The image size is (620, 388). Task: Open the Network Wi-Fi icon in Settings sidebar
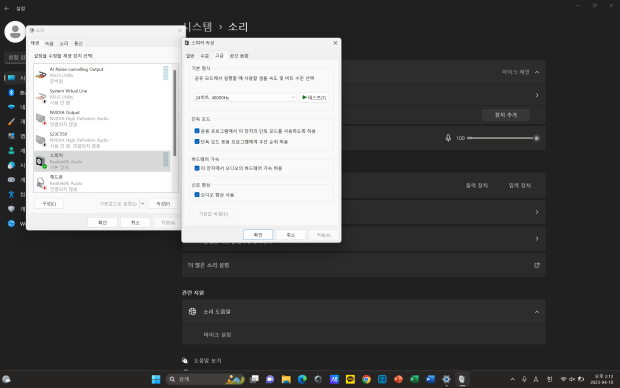click(x=11, y=107)
